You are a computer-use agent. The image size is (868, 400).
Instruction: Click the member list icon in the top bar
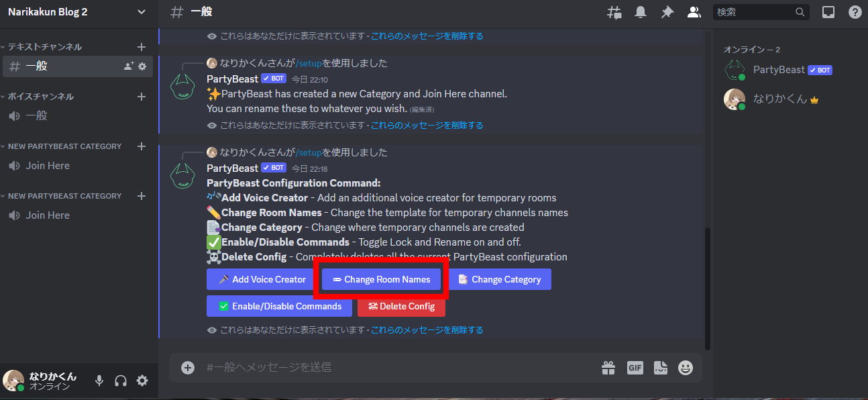coord(694,11)
